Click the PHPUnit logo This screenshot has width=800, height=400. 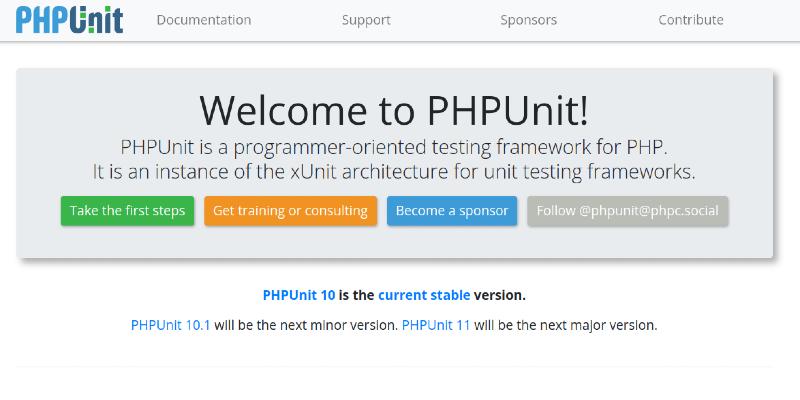[x=69, y=20]
